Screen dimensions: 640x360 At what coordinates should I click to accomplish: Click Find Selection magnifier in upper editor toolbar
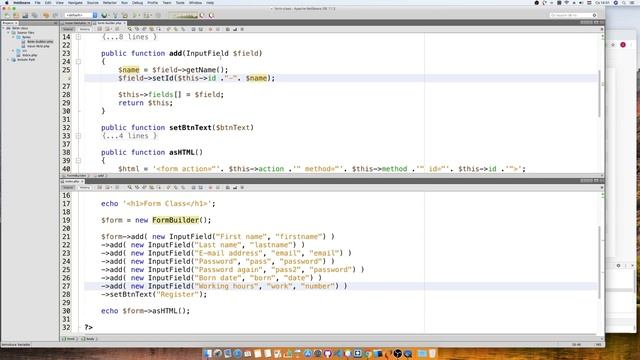point(130,29)
